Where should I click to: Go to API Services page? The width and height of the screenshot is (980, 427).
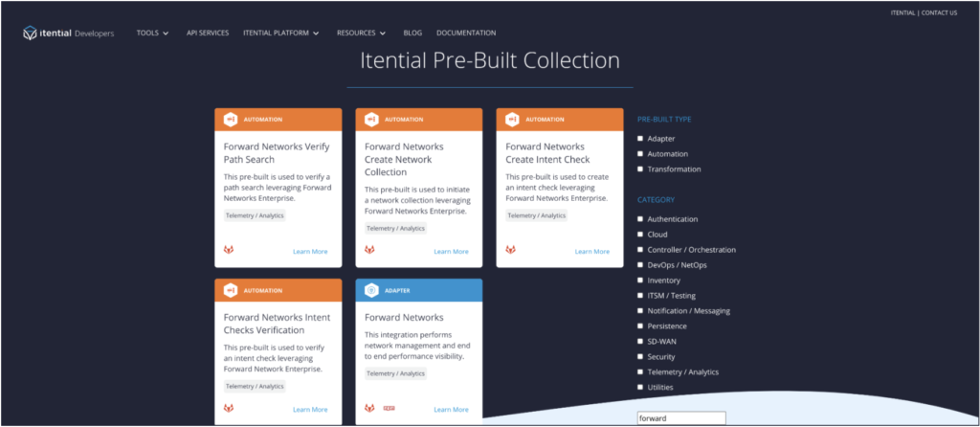coord(208,34)
